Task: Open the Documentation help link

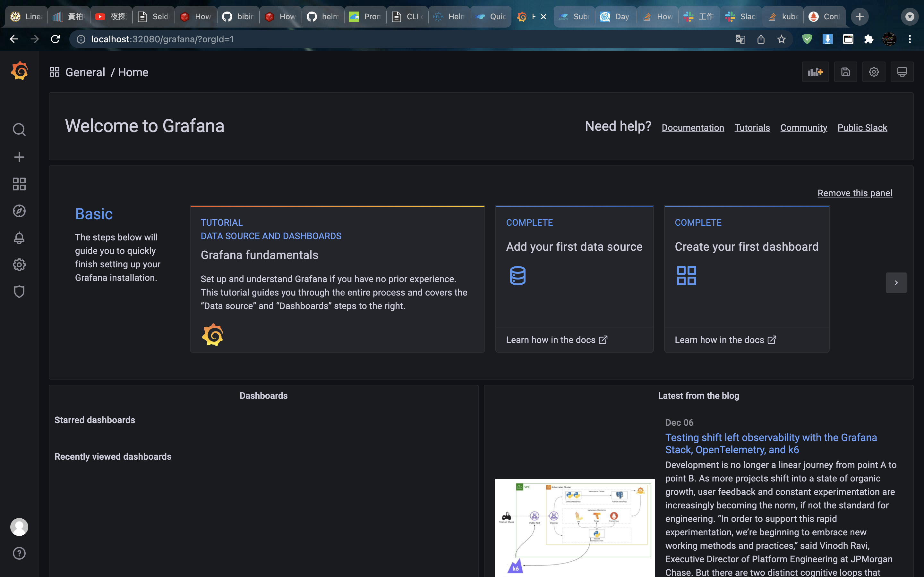Action: (x=693, y=128)
